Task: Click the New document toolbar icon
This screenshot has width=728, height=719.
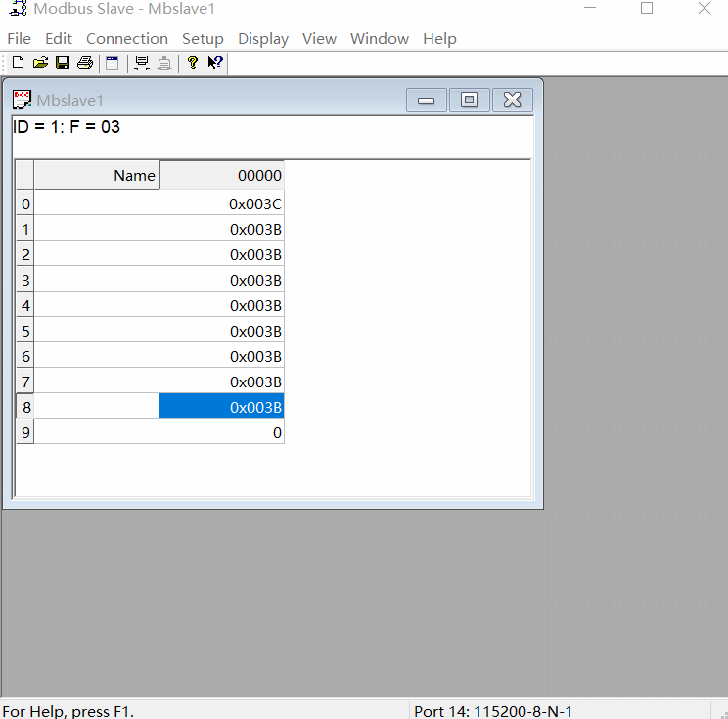Action: 18,64
